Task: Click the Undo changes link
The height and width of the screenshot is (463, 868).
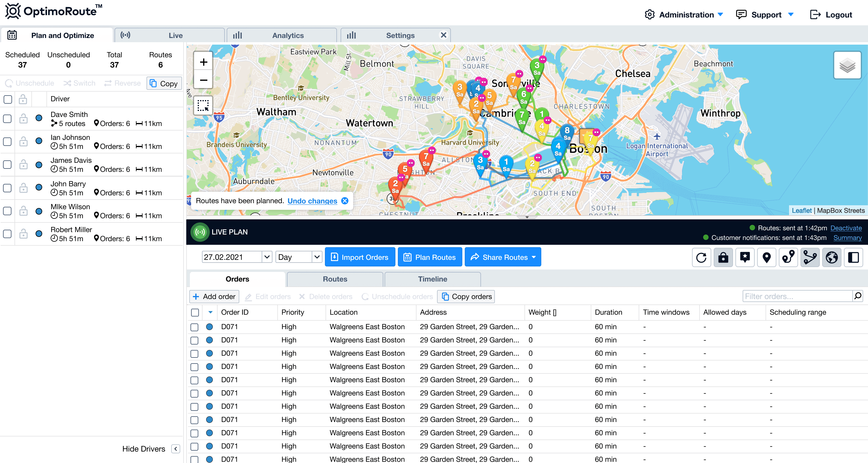Action: (x=312, y=201)
